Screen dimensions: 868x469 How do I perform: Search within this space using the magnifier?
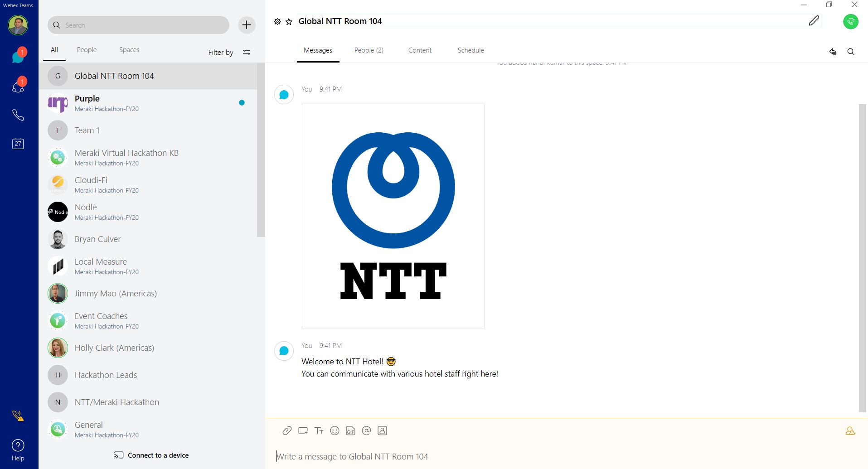[851, 52]
